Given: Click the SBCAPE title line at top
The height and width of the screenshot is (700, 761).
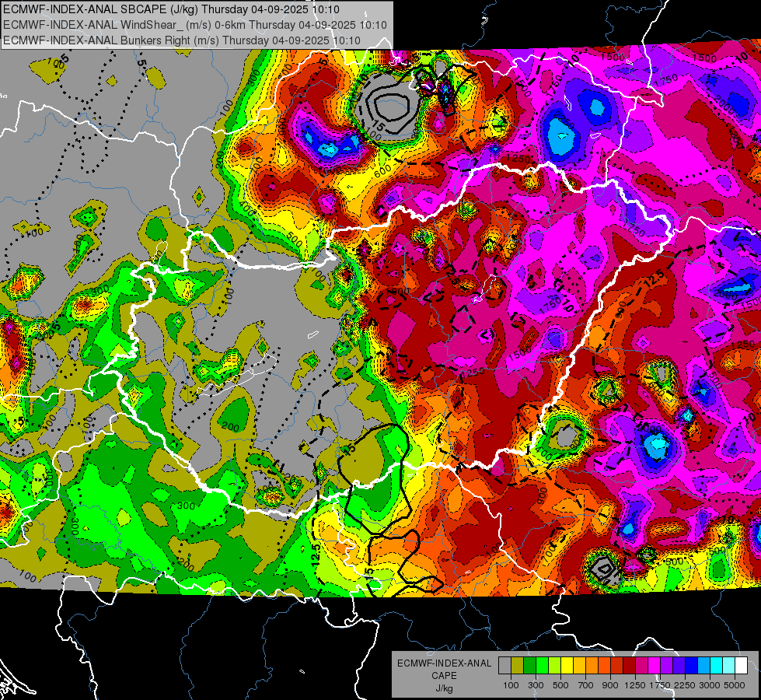Looking at the screenshot, I should click(171, 9).
